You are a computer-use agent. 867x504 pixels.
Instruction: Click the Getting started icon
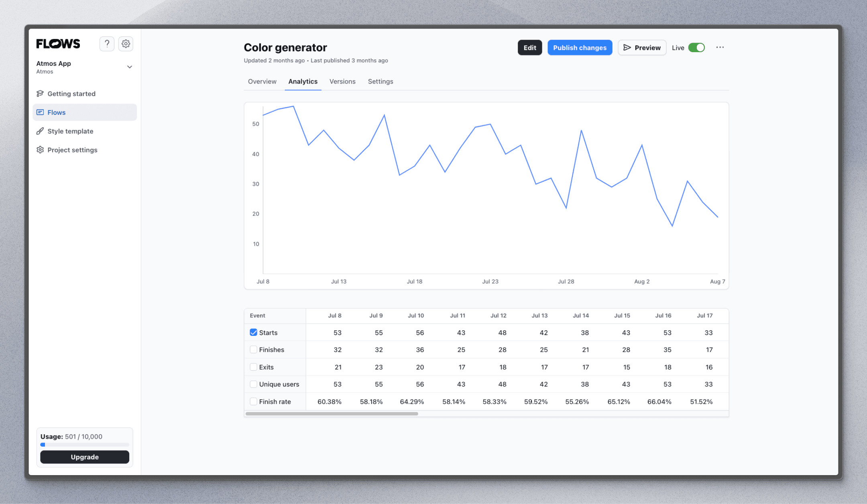(41, 93)
